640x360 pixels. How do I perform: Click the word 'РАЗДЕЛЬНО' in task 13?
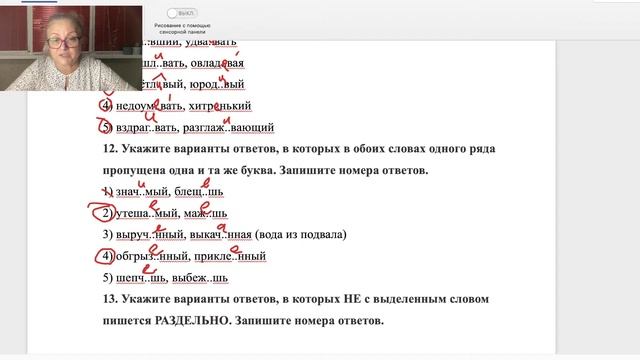tap(193, 321)
